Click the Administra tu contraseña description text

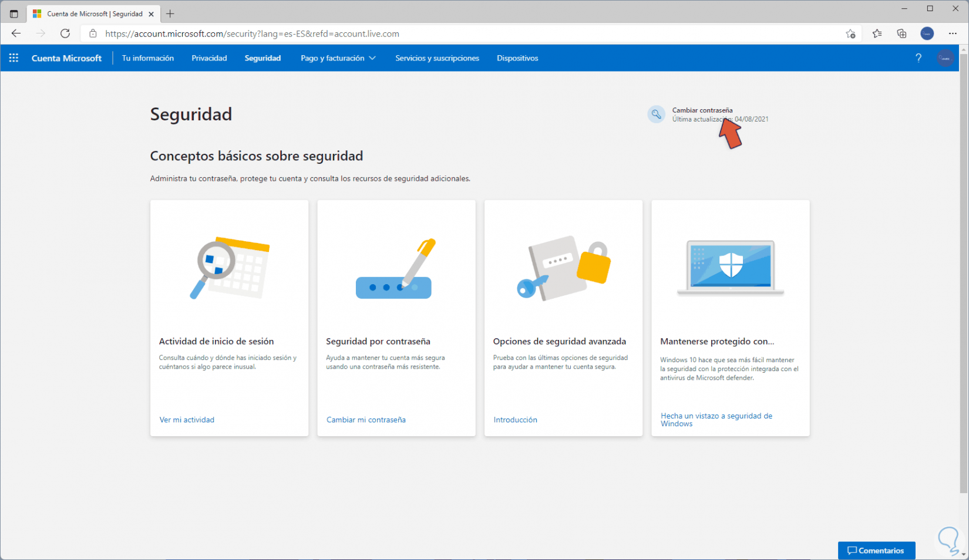tap(310, 178)
